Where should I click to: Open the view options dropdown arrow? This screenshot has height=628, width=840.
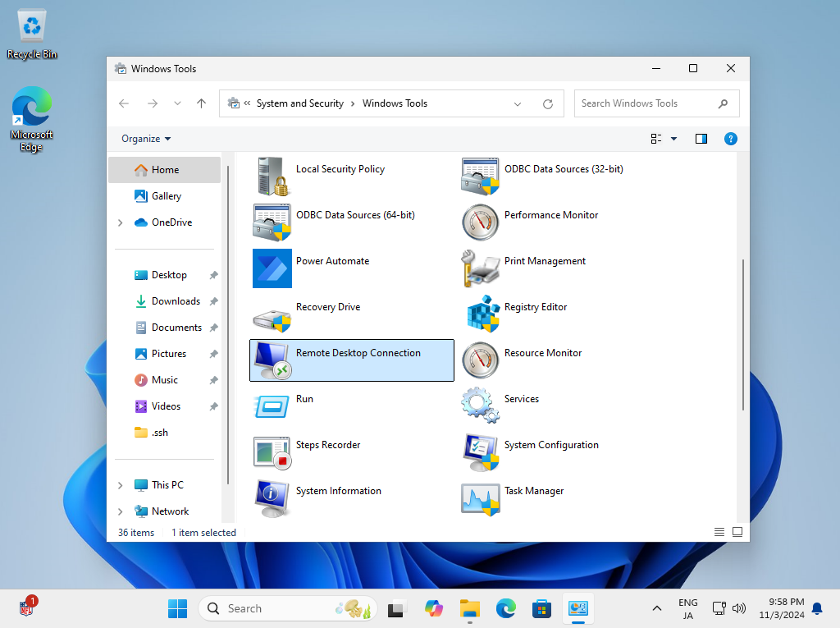(674, 139)
